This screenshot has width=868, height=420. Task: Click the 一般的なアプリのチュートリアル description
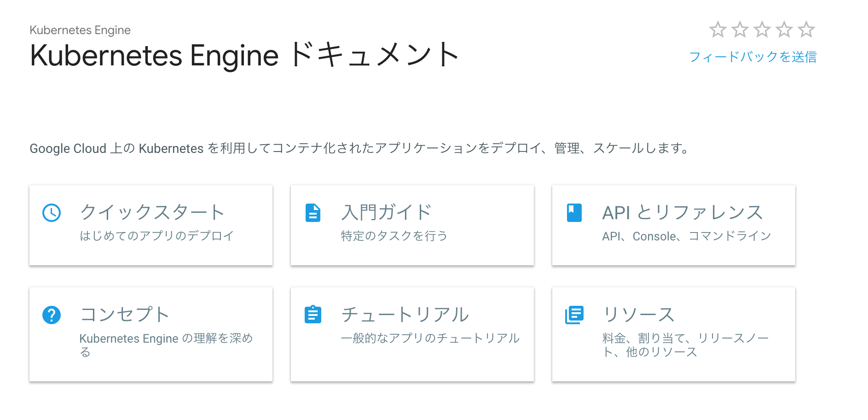[430, 338]
